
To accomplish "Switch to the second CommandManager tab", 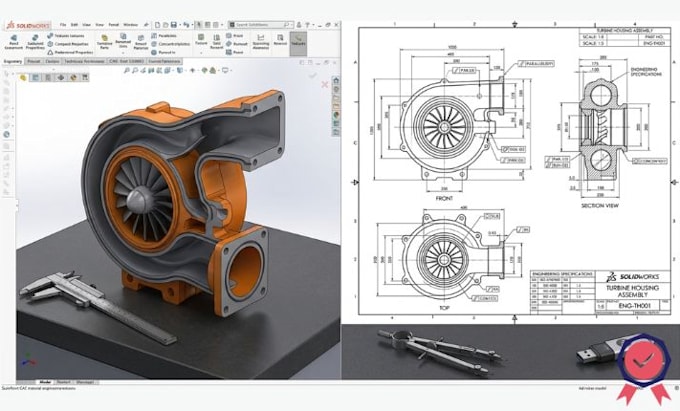I will click(34, 62).
